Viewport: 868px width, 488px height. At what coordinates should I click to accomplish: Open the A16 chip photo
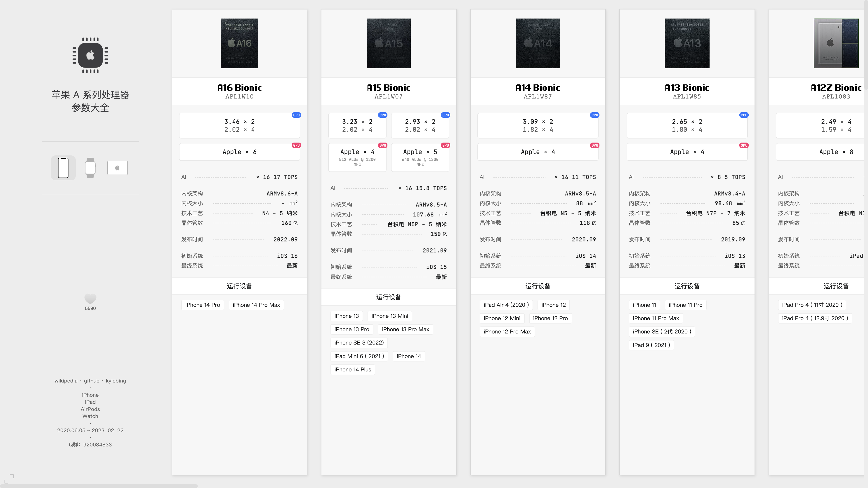[239, 43]
